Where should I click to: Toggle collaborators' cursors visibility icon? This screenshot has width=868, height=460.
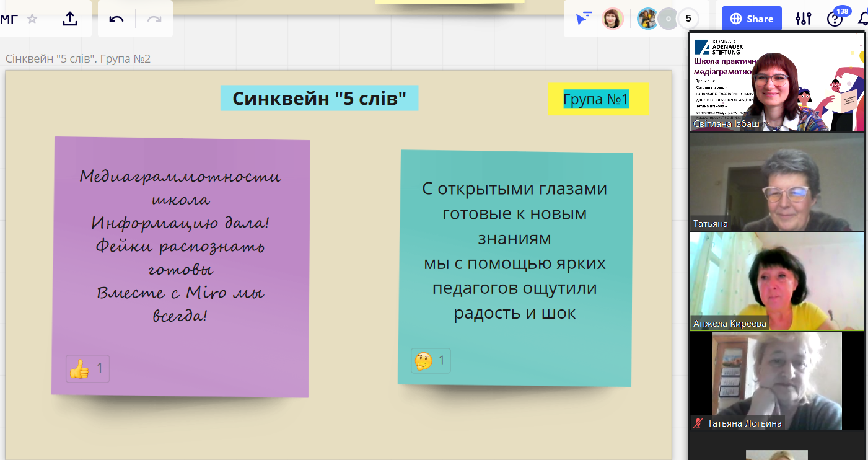coord(584,19)
